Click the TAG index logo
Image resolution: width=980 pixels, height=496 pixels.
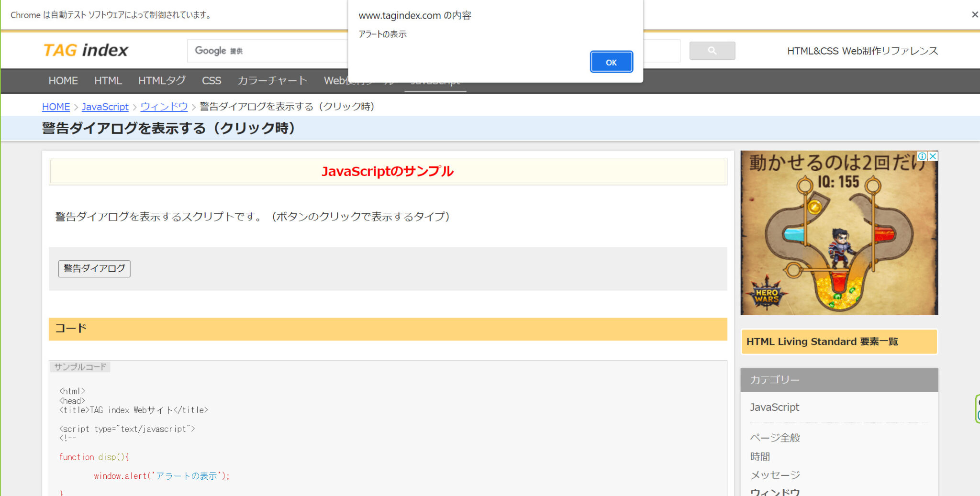(86, 50)
